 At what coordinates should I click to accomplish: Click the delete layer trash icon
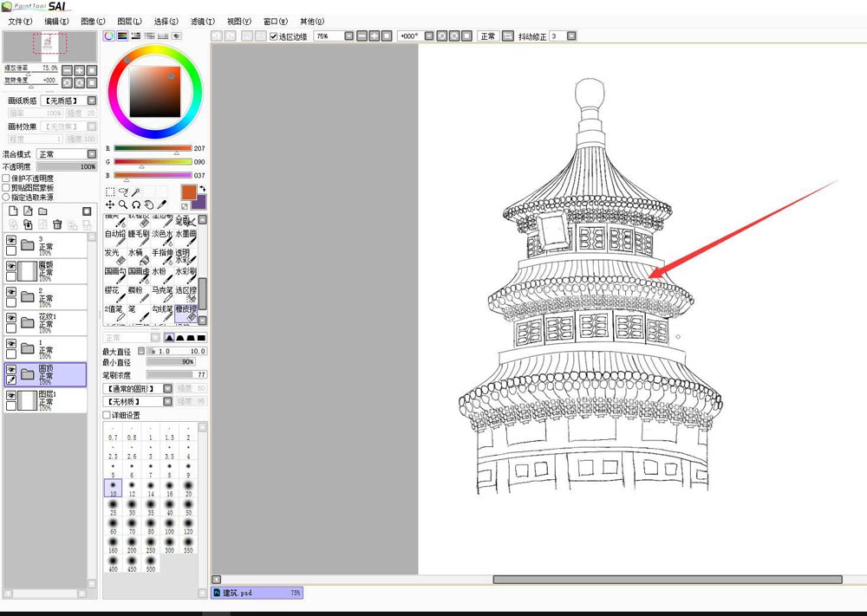coord(57,224)
